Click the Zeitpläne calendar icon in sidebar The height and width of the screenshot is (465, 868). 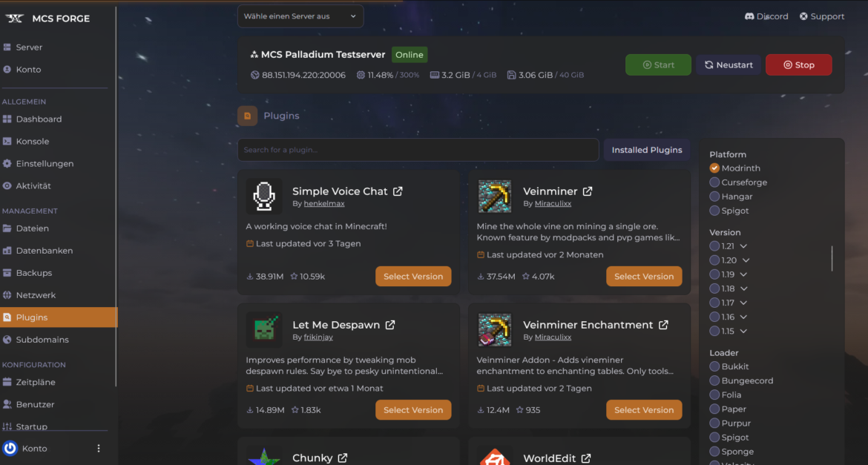click(x=7, y=382)
